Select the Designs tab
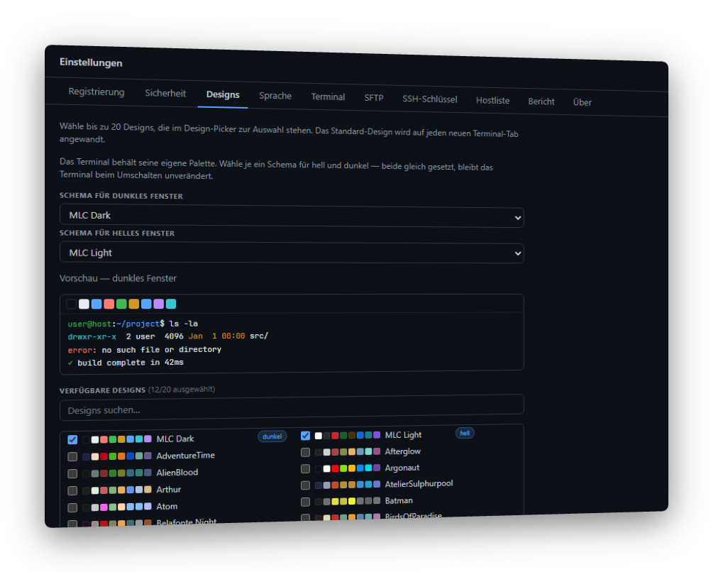Viewport: 728px width, 572px height. tap(223, 94)
